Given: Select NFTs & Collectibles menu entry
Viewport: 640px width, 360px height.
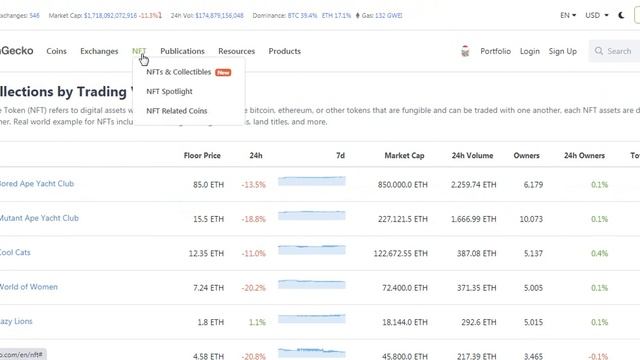Looking at the screenshot, I should (179, 72).
